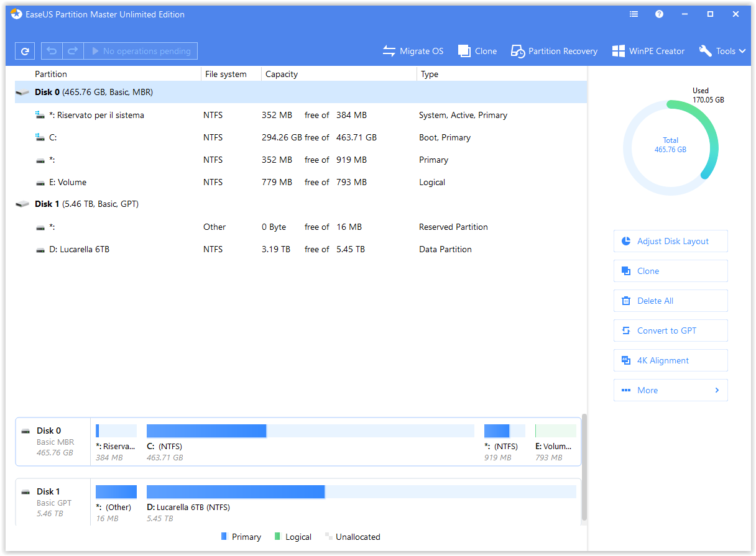Click the Logical legend green swatch
This screenshot has width=756, height=556.
(x=277, y=536)
